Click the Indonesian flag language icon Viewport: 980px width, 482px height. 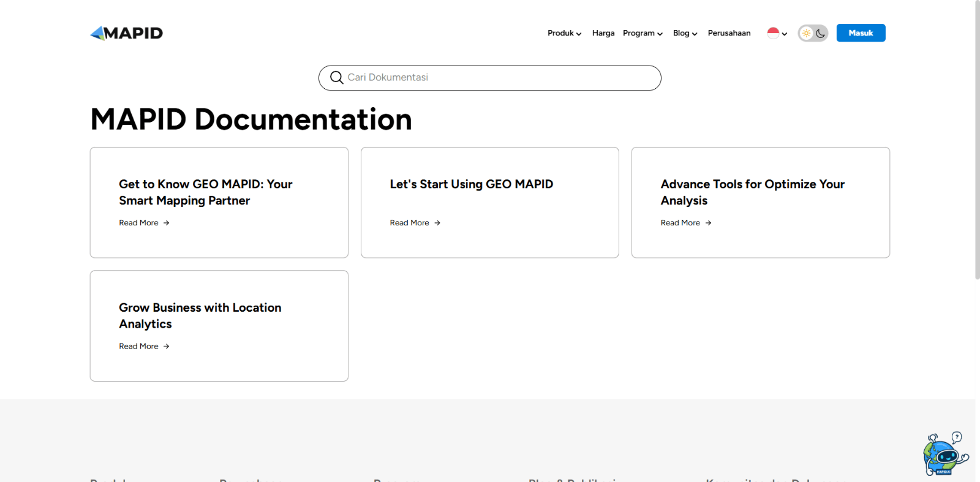(x=773, y=33)
